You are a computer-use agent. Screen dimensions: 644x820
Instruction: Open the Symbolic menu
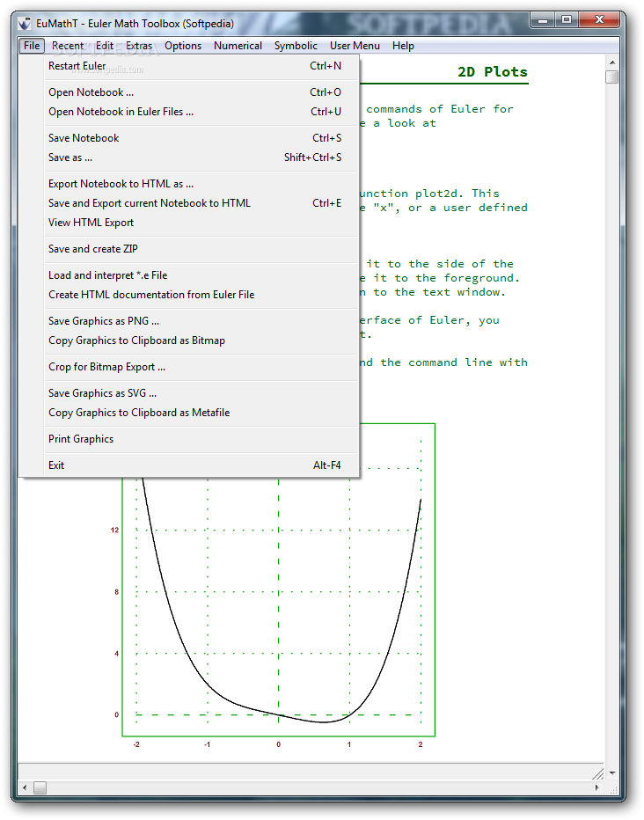296,46
